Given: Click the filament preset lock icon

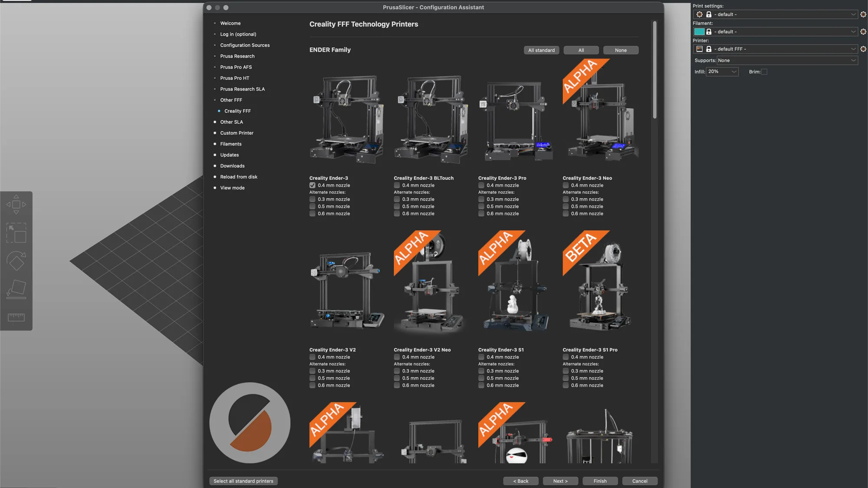Looking at the screenshot, I should click(x=709, y=32).
